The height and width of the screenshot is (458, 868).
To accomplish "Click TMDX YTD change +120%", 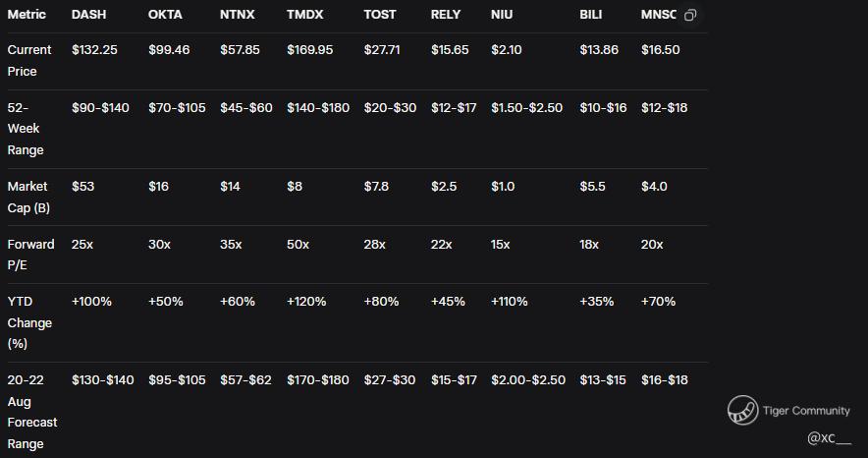I will (x=306, y=302).
